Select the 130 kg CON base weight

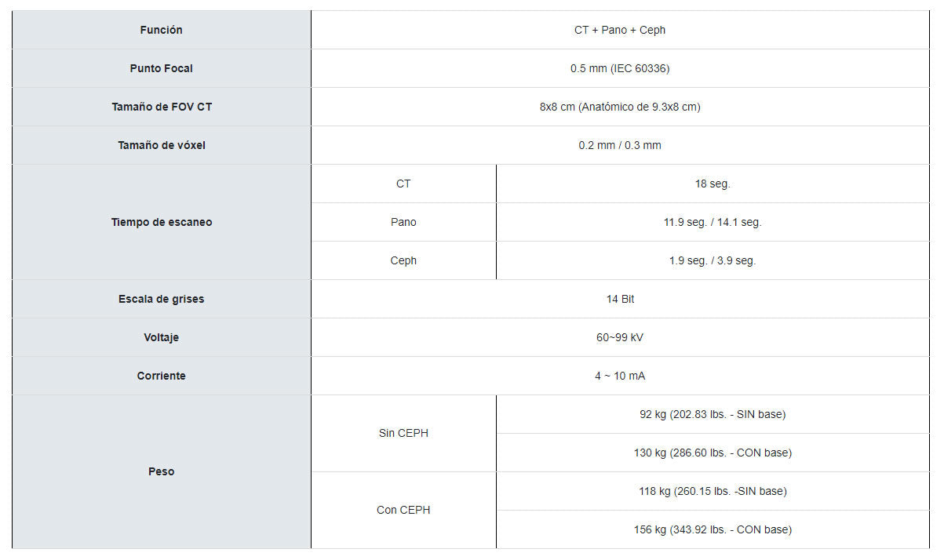point(713,453)
